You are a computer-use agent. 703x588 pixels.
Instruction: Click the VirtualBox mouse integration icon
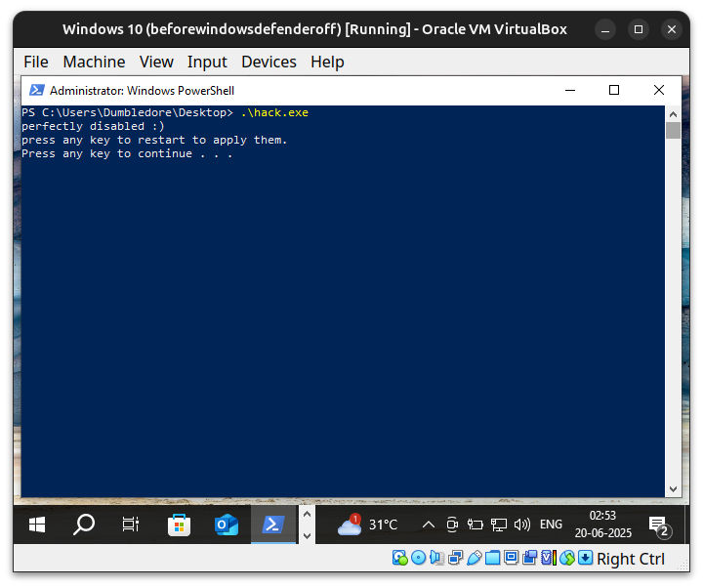tap(567, 558)
